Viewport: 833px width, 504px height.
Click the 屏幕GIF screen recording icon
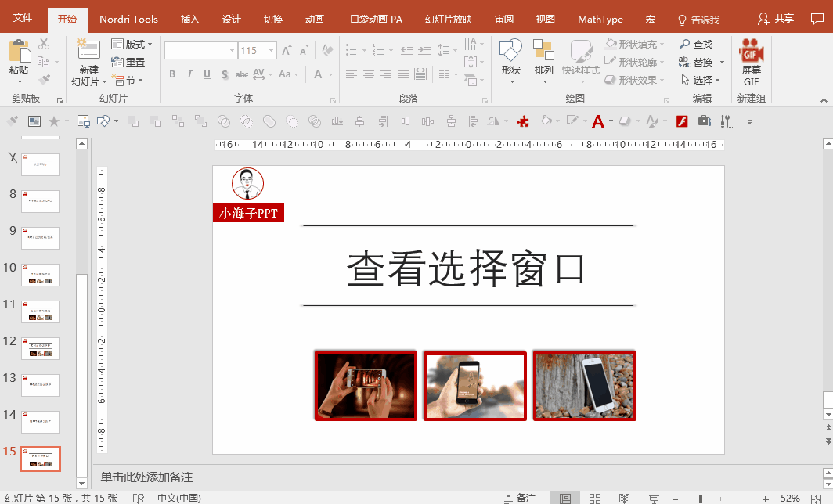click(x=751, y=52)
